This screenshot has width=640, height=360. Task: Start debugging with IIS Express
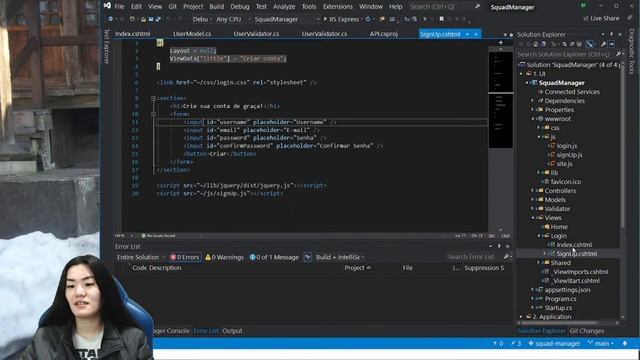341,19
